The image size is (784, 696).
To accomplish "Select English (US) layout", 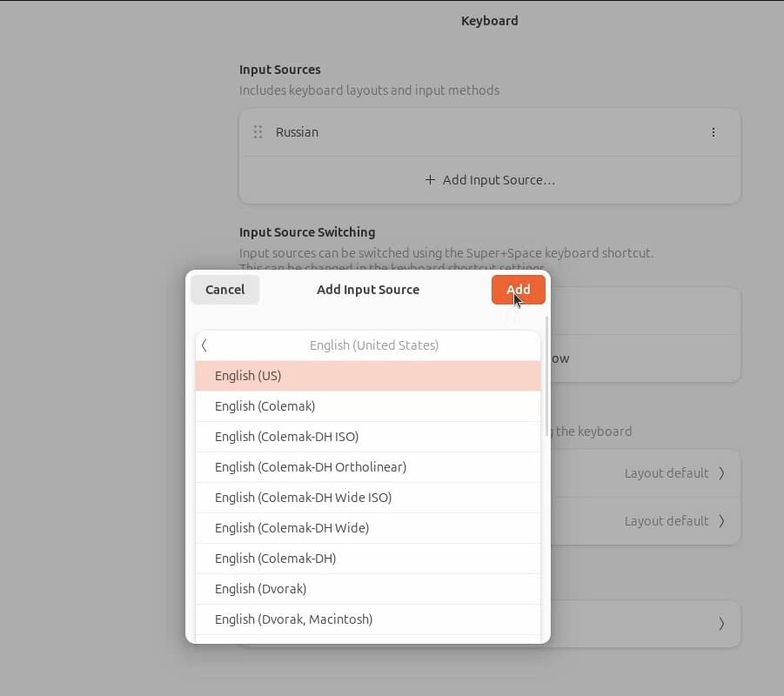I will coord(368,376).
